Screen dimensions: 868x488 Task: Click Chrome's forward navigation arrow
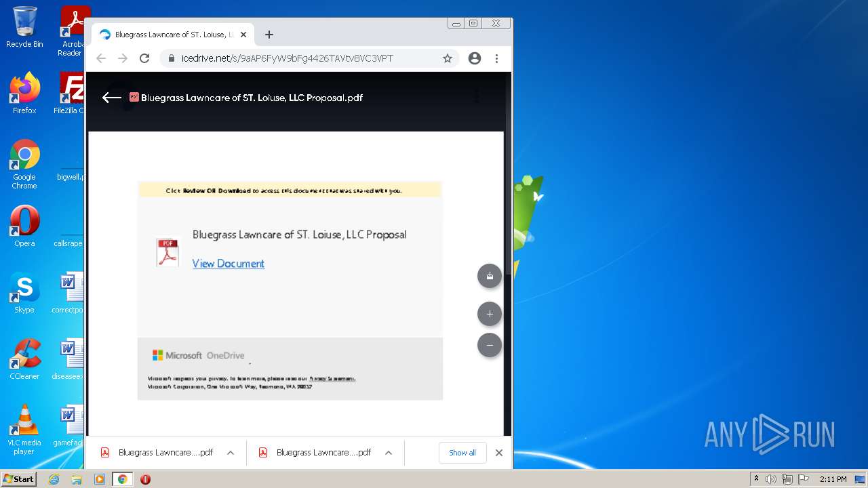coord(123,58)
